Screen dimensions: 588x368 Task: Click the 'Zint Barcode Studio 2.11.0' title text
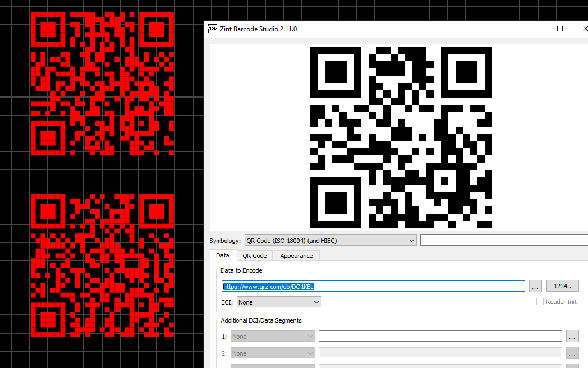click(259, 29)
